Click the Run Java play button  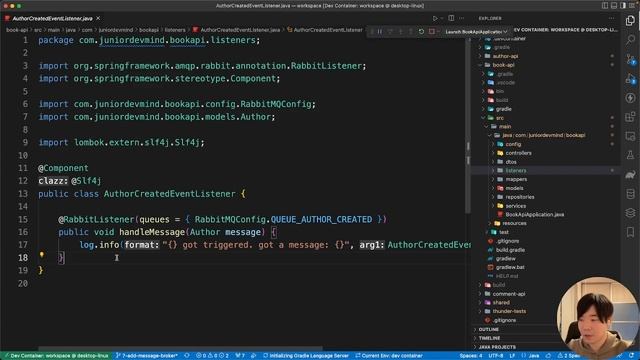tap(435, 18)
